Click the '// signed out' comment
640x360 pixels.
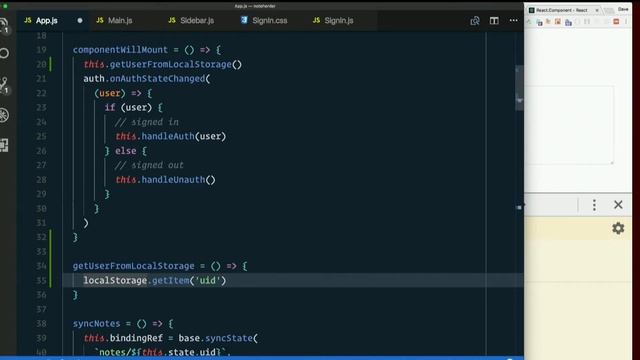pos(149,165)
